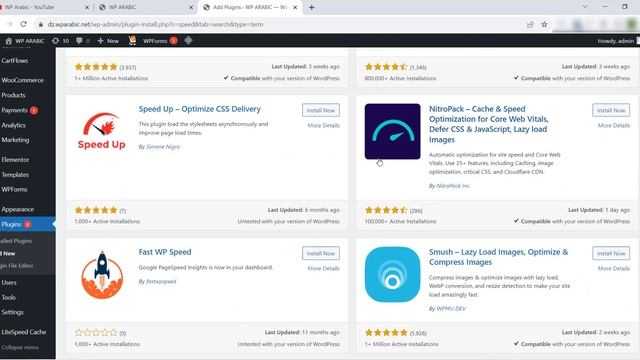Image resolution: width=640 pixels, height=360 pixels.
Task: Open Appearance in the sidebar
Action: [x=18, y=209]
